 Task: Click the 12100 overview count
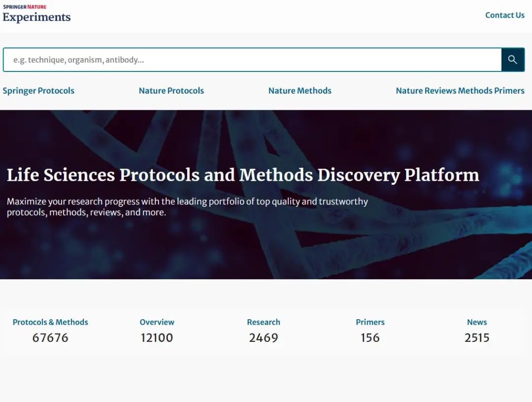pyautogui.click(x=157, y=338)
